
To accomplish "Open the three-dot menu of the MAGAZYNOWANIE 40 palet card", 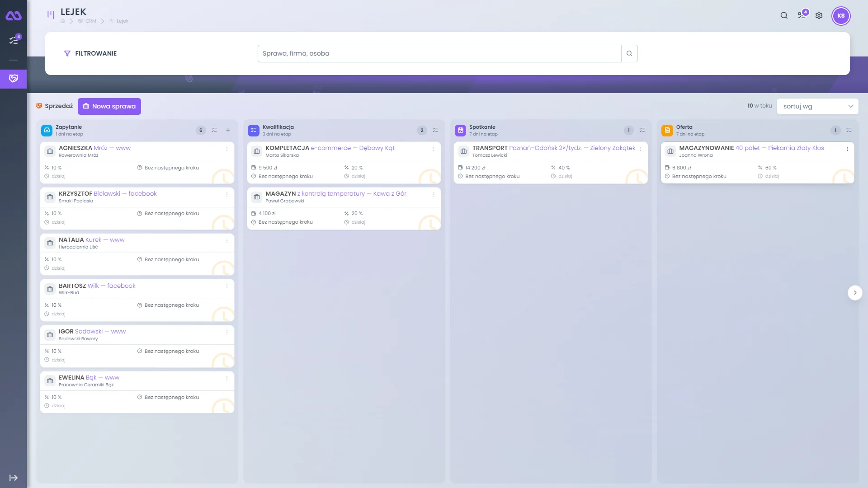I will [847, 149].
